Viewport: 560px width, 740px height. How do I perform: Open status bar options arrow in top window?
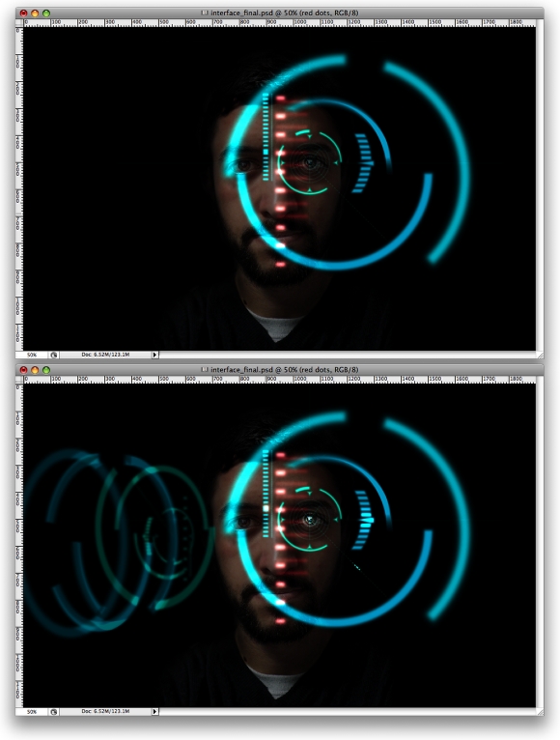coord(154,355)
